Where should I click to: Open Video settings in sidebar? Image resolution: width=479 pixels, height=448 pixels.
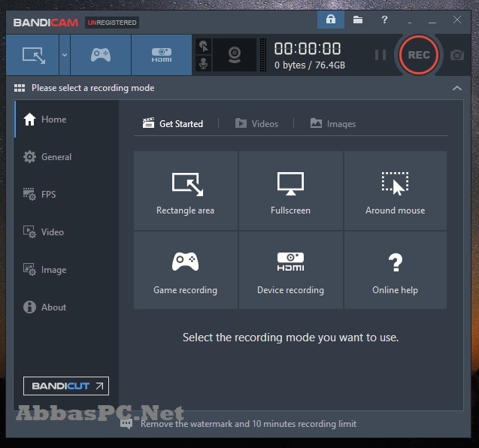[66, 232]
